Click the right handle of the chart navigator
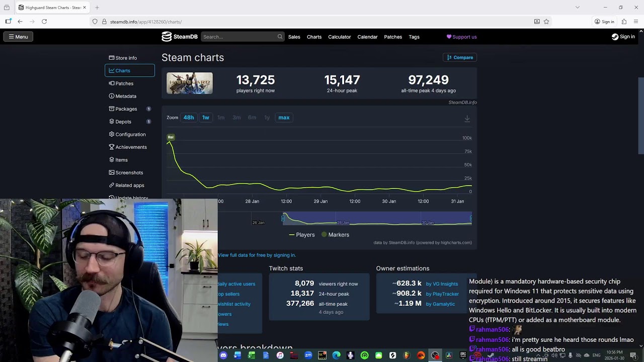Image resolution: width=644 pixels, height=362 pixels. pyautogui.click(x=471, y=218)
